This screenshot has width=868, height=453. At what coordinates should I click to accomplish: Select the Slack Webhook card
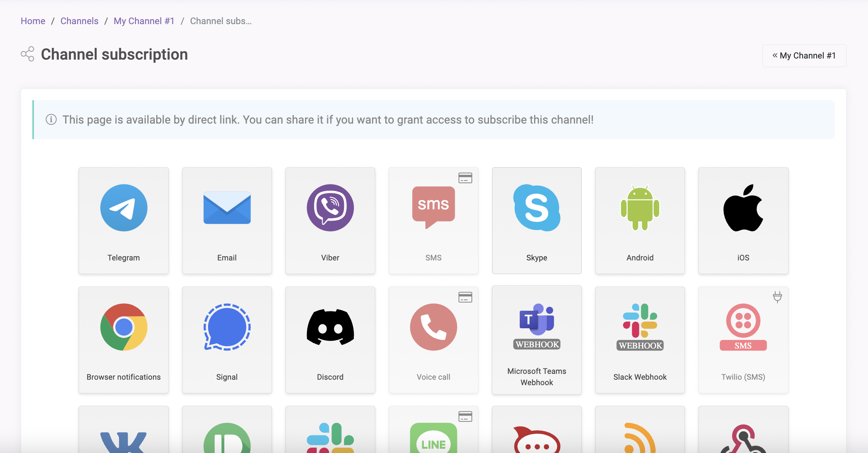click(640, 340)
